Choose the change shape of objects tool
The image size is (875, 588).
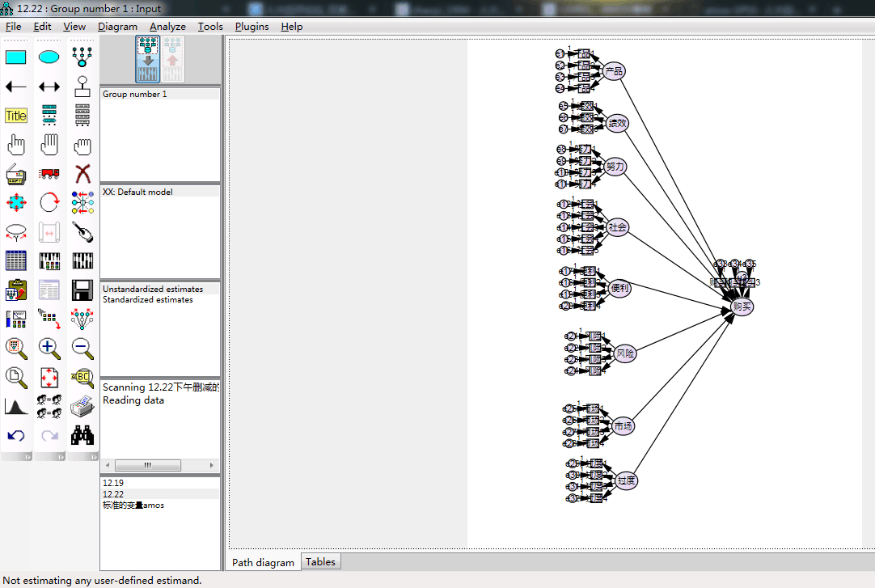pyautogui.click(x=15, y=202)
